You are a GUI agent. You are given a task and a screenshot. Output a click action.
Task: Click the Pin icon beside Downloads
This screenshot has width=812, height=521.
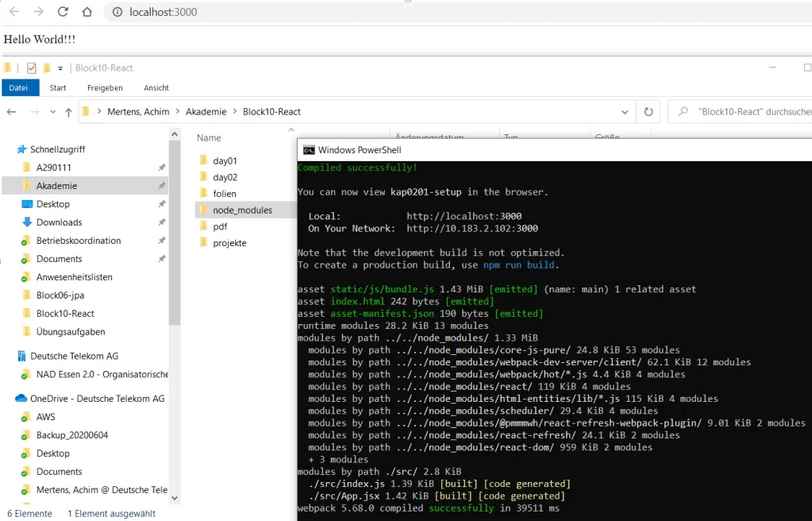162,222
